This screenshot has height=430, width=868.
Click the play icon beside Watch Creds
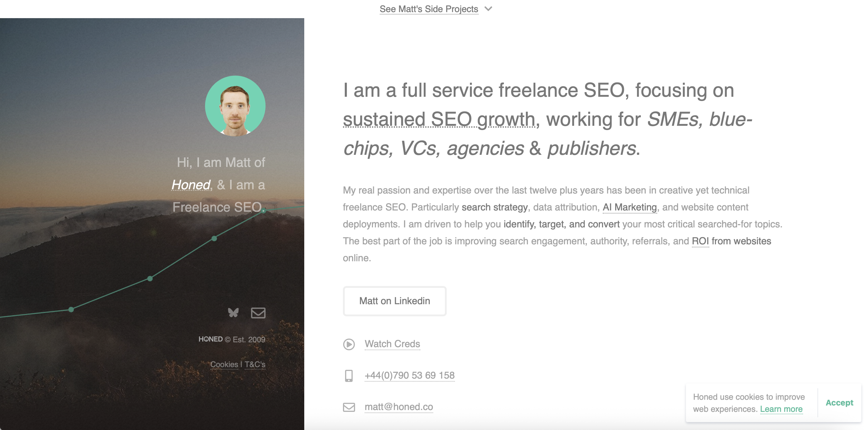pyautogui.click(x=349, y=344)
